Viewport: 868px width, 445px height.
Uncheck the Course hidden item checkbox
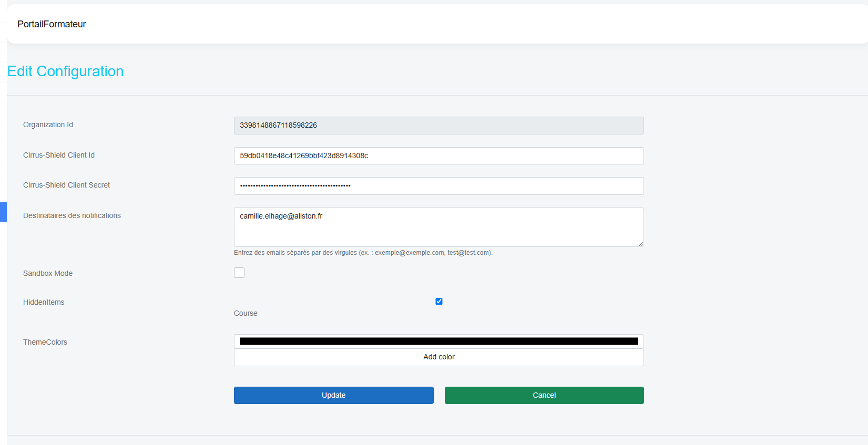[439, 301]
